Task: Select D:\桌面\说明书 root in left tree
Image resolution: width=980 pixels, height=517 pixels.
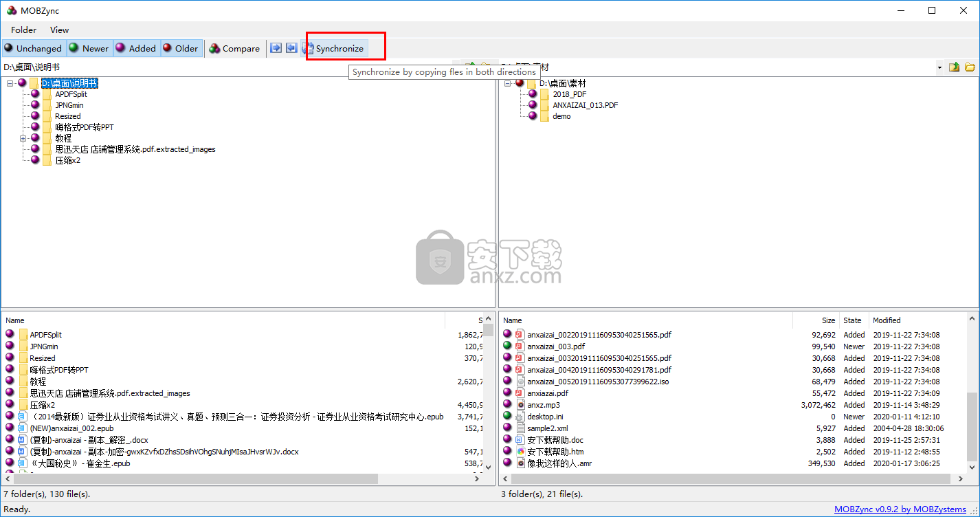Action: pos(69,83)
